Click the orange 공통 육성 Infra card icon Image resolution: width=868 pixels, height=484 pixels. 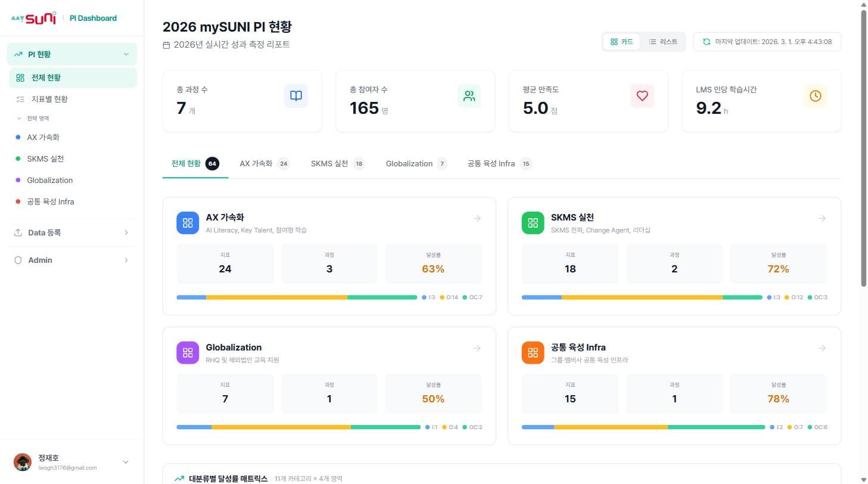[x=533, y=352]
